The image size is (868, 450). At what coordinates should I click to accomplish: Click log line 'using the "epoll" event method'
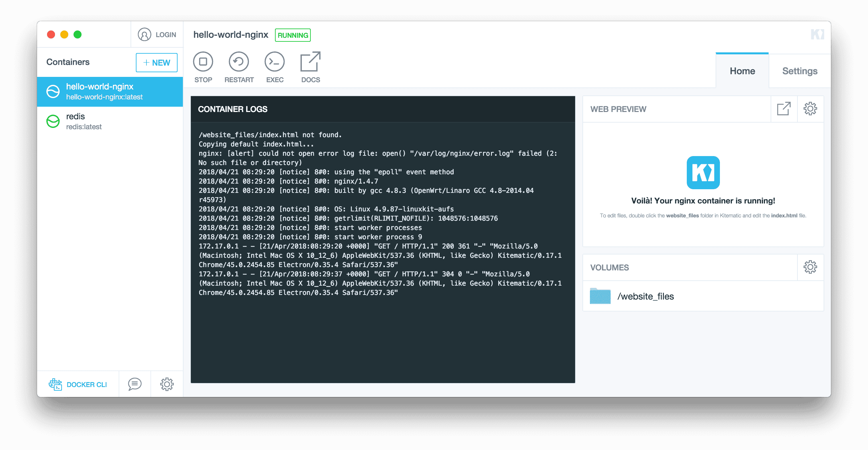point(326,172)
